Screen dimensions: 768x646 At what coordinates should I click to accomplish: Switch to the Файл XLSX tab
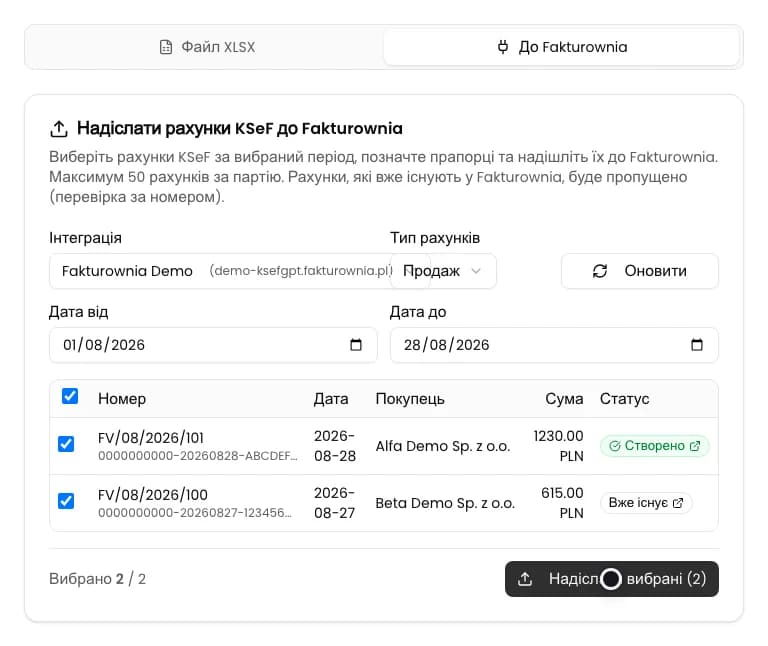tap(207, 47)
